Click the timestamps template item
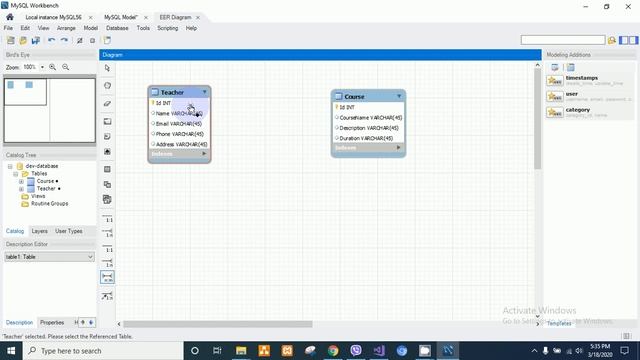Screen dimensions: 640x360 tap(589, 80)
